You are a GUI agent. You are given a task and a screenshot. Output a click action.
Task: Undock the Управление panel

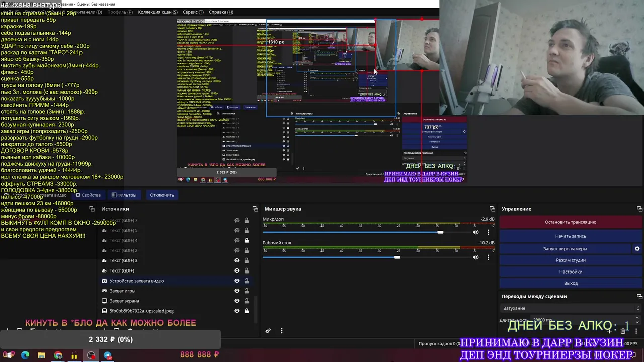point(639,209)
